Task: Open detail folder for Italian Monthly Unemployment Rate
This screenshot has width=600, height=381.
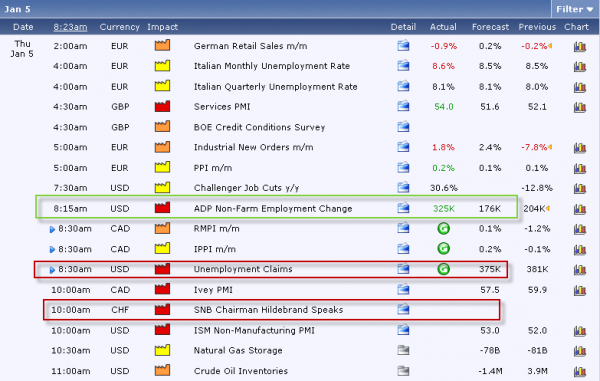Action: (x=403, y=66)
